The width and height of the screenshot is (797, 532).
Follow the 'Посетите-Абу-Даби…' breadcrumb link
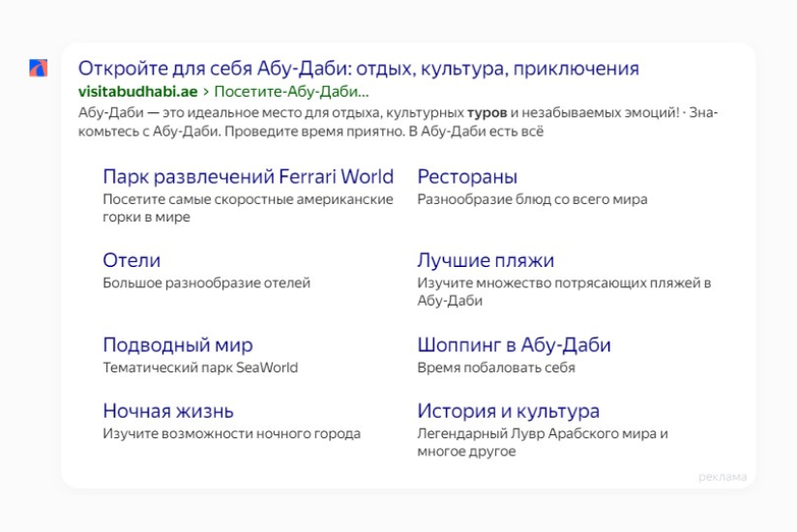coord(291,92)
